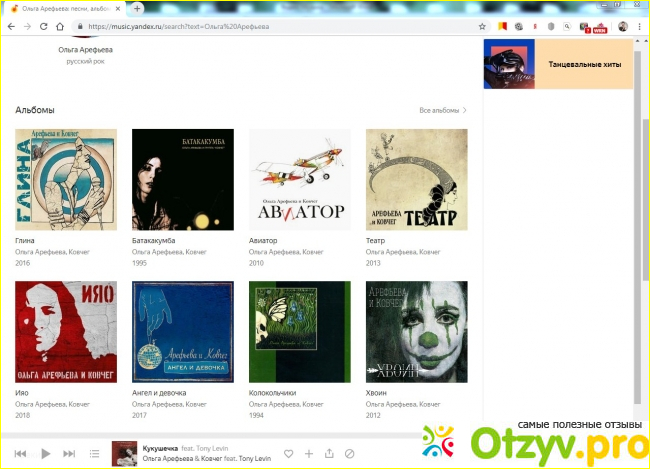
Task: Click the gear-shaped extension icon
Action: pyautogui.click(x=519, y=27)
